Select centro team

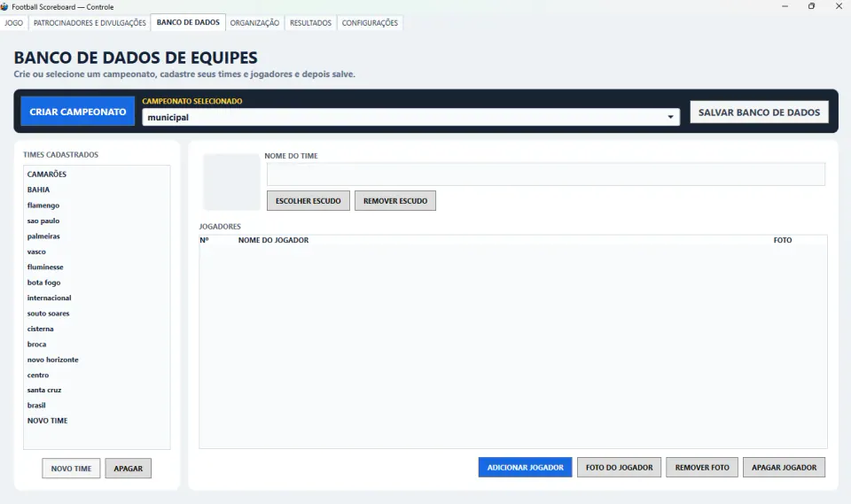[x=97, y=375]
